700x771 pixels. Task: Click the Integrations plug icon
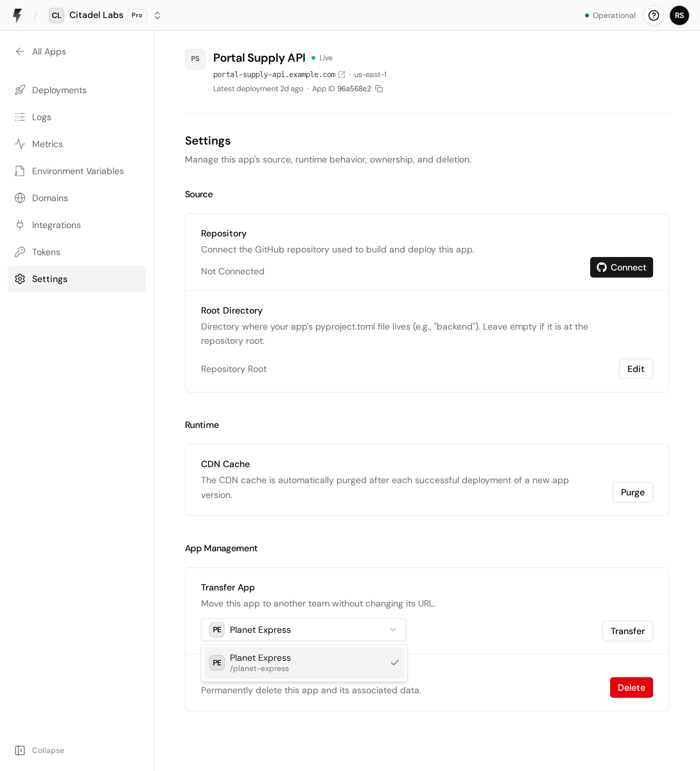coord(20,225)
